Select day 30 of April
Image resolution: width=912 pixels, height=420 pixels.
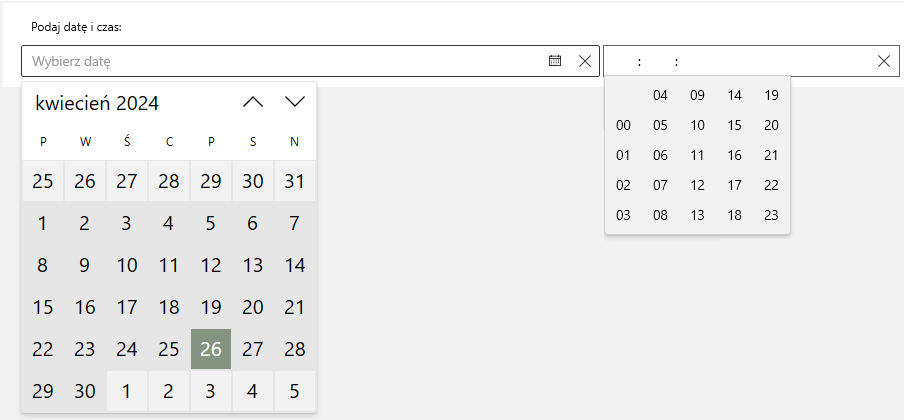tap(85, 390)
